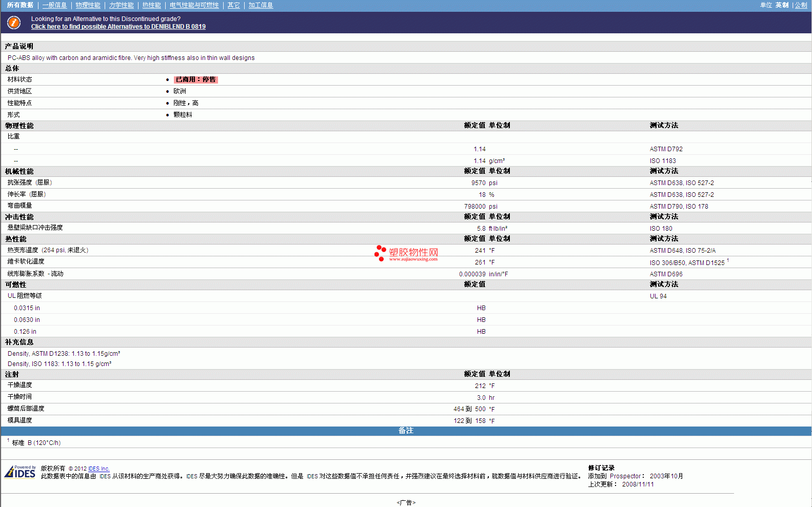Click the <广告> placeholder at bottom

[406, 503]
